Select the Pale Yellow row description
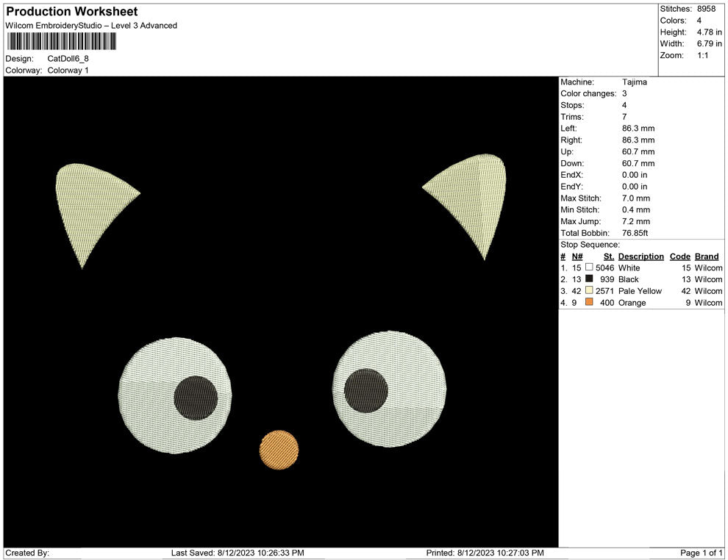The height and width of the screenshot is (560, 728). click(x=640, y=291)
